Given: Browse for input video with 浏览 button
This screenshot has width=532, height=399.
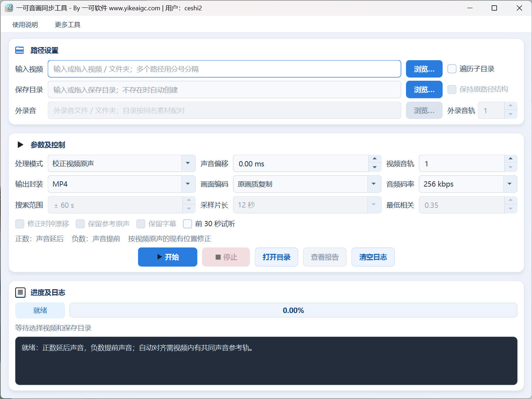Looking at the screenshot, I should (424, 69).
